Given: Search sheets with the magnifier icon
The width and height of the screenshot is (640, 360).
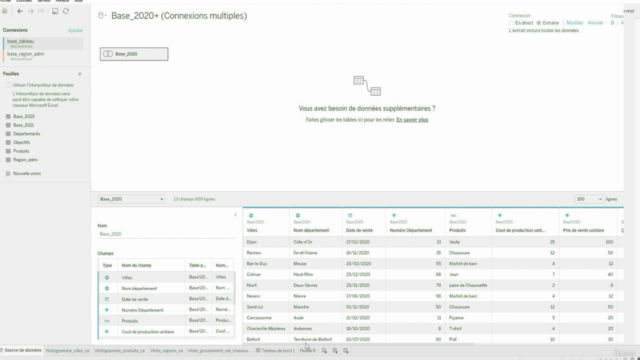Looking at the screenshot, I should click(x=80, y=74).
